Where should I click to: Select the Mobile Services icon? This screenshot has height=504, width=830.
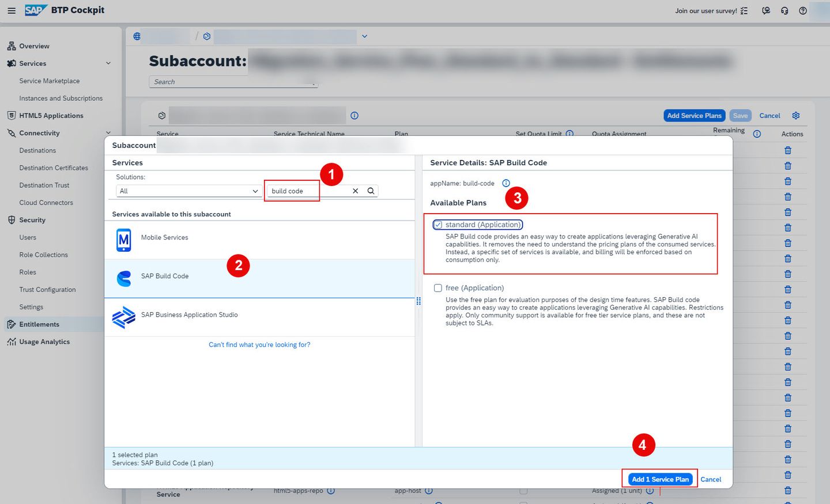pos(124,240)
